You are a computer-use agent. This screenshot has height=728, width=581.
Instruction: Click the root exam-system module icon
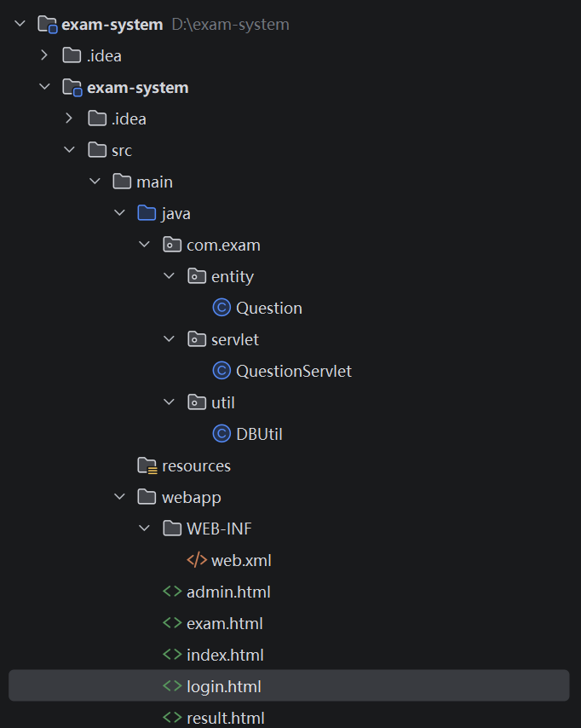(48, 25)
